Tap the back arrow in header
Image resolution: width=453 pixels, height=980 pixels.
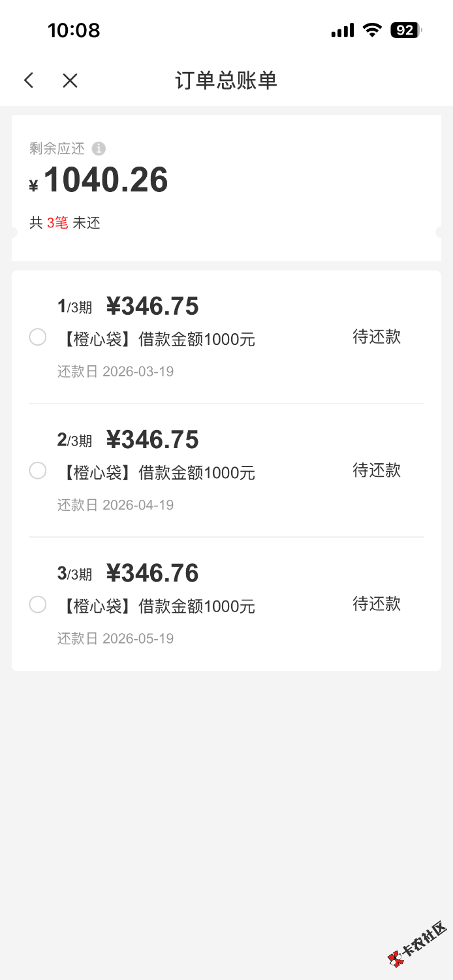click(x=29, y=80)
